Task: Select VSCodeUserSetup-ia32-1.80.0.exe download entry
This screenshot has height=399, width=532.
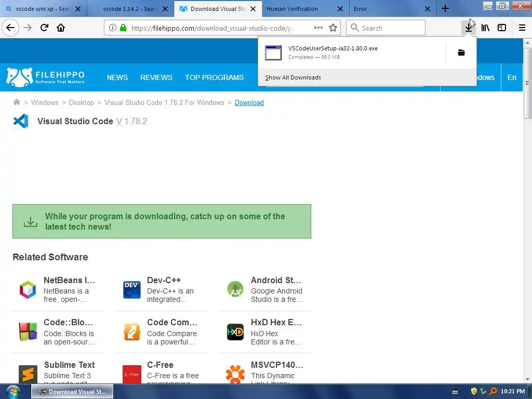Action: pyautogui.click(x=352, y=52)
